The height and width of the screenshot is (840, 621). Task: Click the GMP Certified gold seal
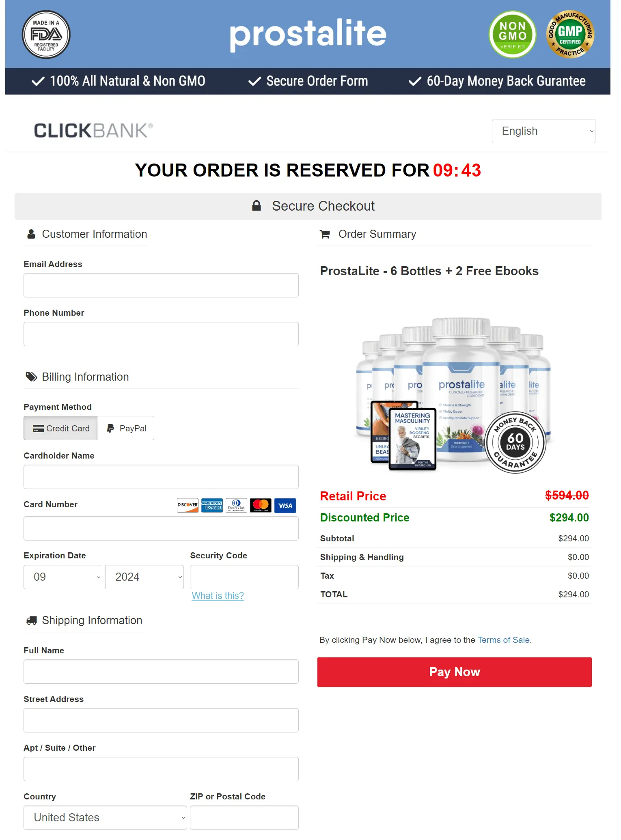pyautogui.click(x=570, y=34)
